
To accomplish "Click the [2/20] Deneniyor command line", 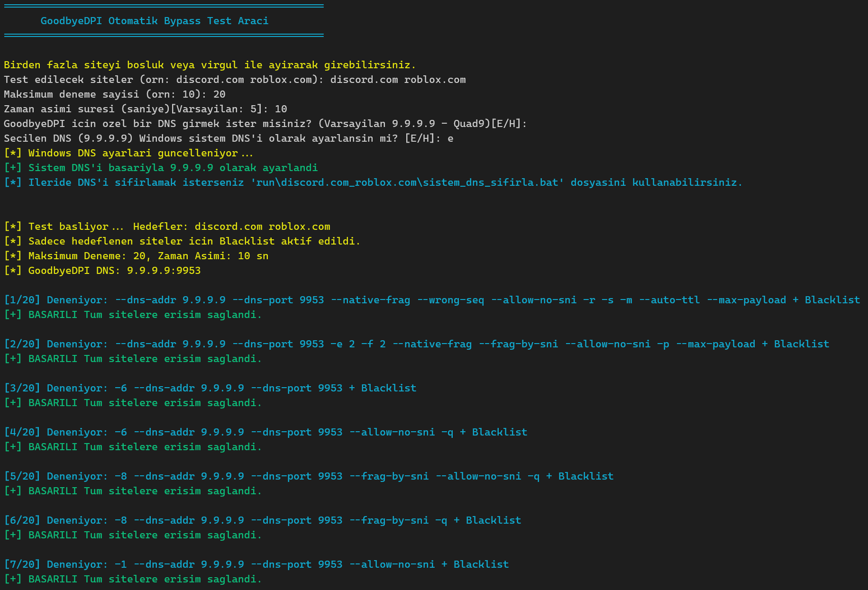I will click(417, 344).
